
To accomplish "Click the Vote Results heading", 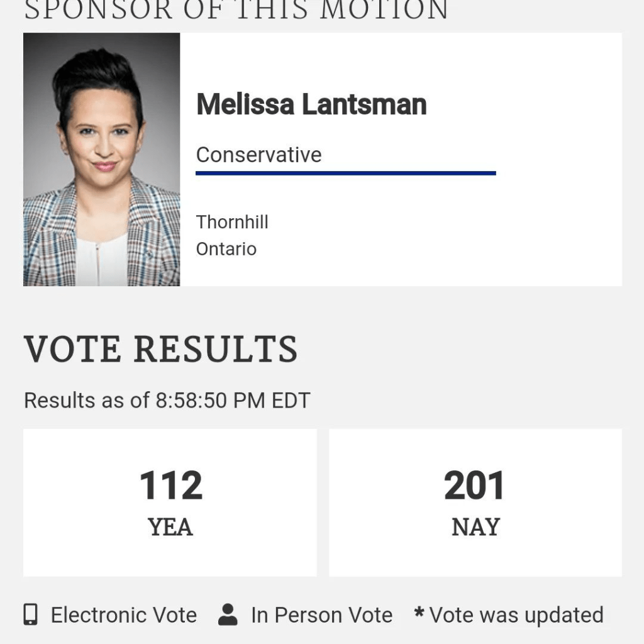I will [160, 349].
